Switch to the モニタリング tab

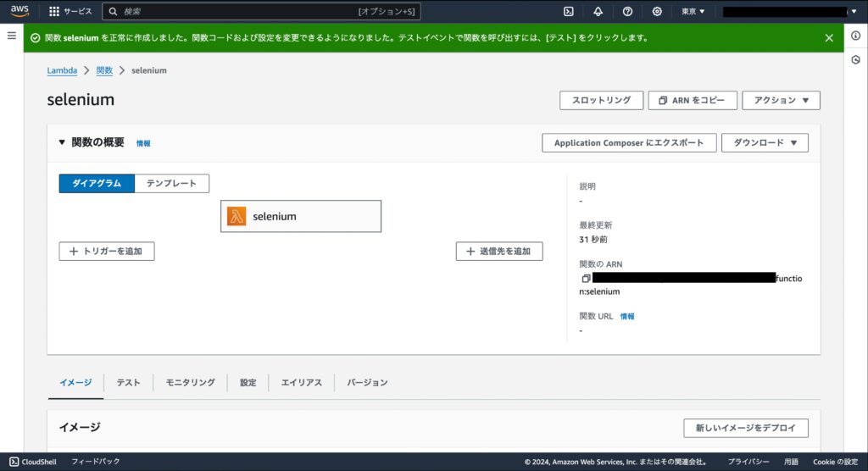coord(190,382)
